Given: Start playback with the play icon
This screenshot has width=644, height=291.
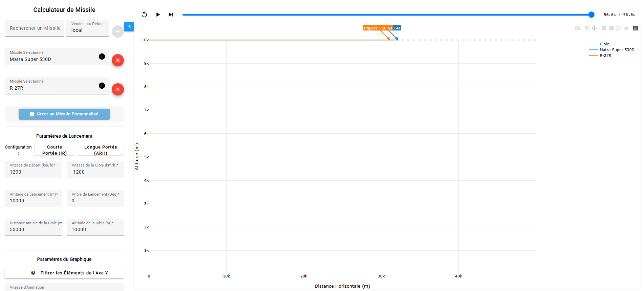Looking at the screenshot, I should click(158, 15).
